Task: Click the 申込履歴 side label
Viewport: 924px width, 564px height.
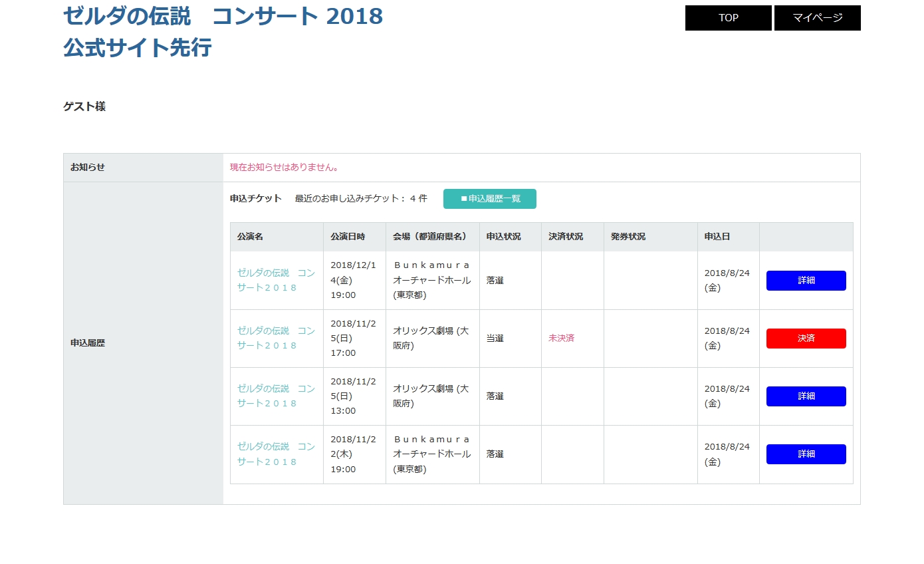Action: (x=88, y=343)
